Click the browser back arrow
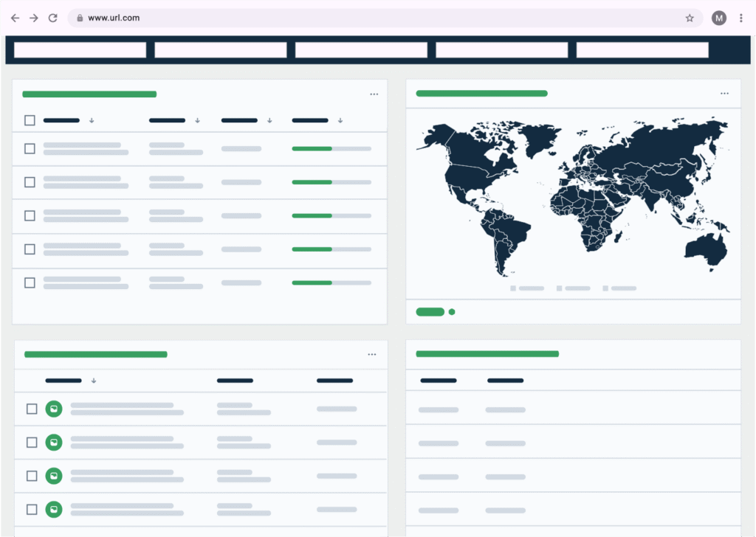756x537 pixels. 15,18
